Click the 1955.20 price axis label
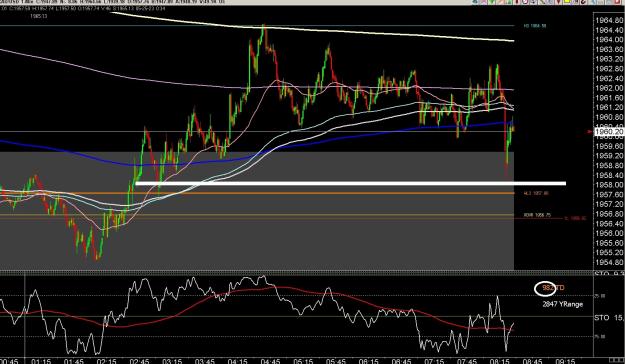The image size is (625, 364). (610, 253)
